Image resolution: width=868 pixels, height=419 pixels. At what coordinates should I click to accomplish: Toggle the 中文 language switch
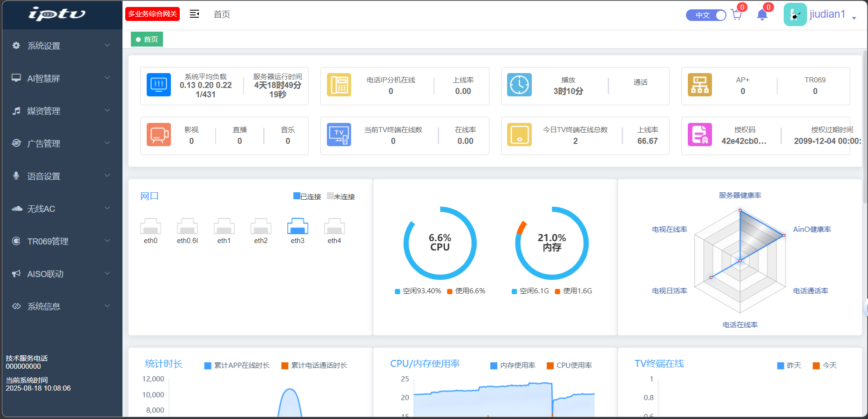706,15
